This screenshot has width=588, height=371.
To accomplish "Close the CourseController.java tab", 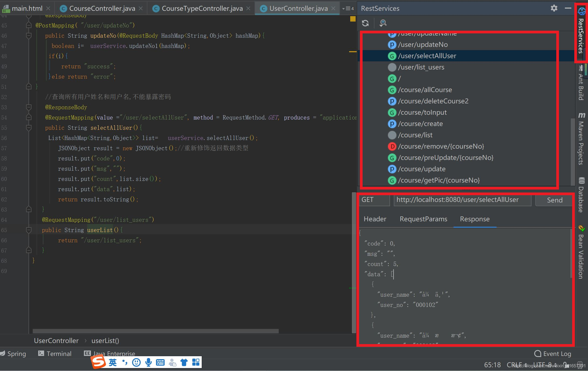I will tap(141, 9).
